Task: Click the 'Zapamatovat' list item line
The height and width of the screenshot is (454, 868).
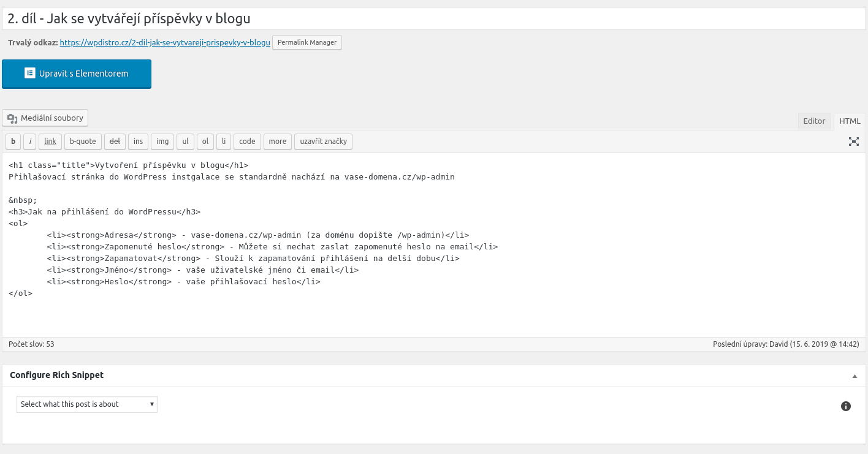Action: 253,259
